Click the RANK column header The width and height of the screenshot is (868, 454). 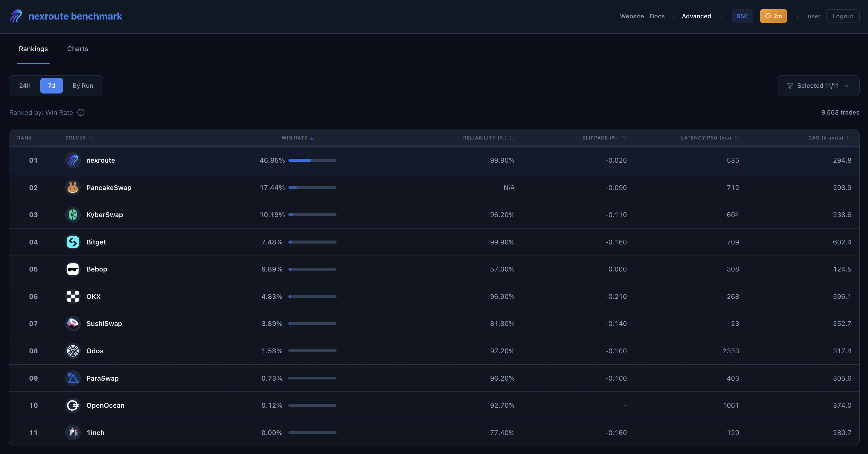point(25,138)
